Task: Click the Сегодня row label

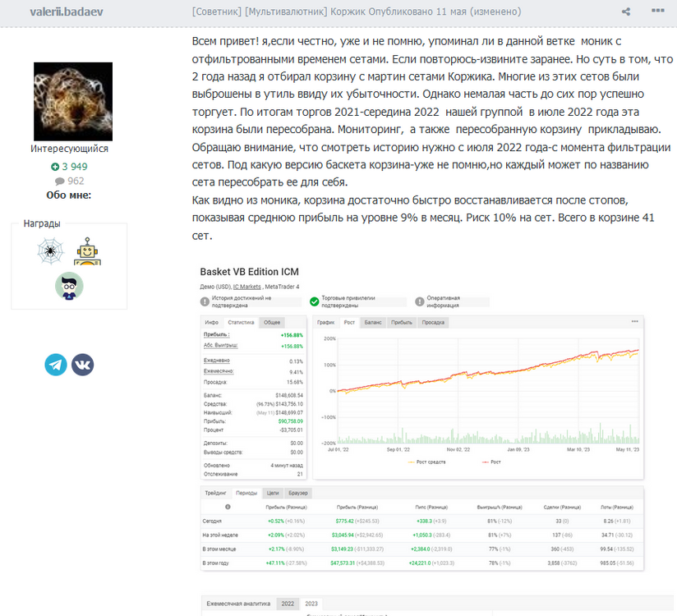Action: pyautogui.click(x=212, y=521)
